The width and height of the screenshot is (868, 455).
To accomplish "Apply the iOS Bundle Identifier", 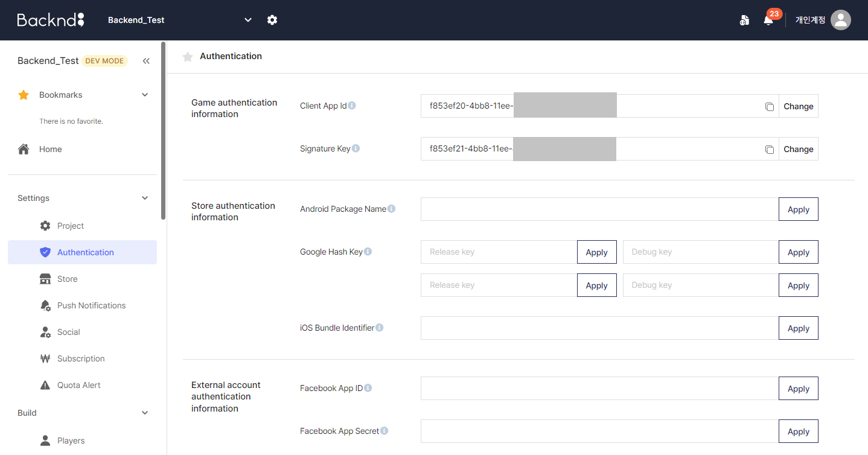I will (x=799, y=328).
